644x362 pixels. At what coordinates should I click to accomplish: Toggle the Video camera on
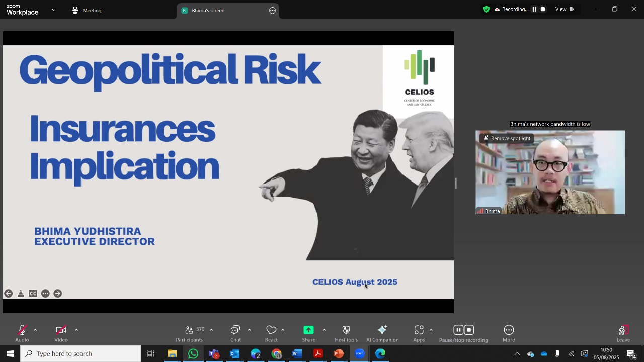coord(61,334)
